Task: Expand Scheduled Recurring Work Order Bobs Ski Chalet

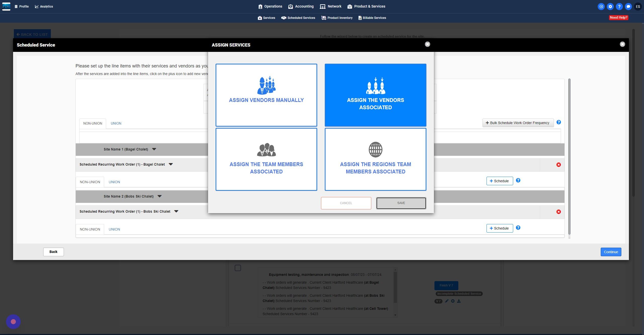Action: (x=176, y=211)
